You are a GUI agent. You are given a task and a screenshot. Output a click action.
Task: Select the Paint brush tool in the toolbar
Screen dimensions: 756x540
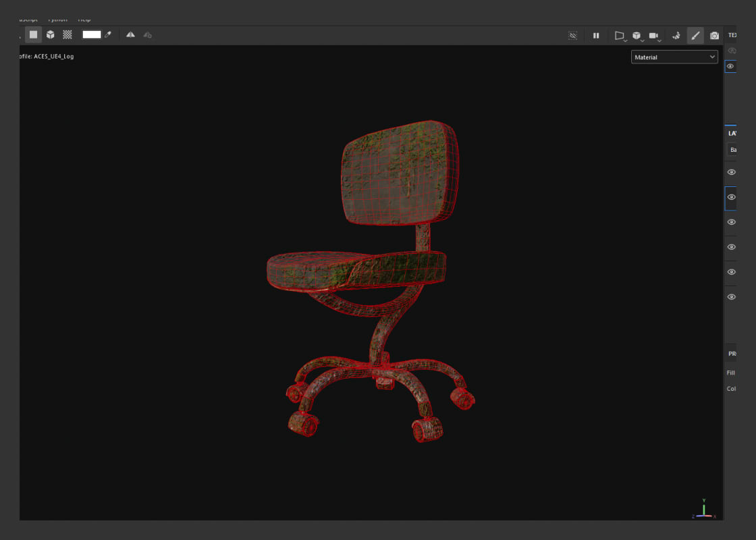696,35
